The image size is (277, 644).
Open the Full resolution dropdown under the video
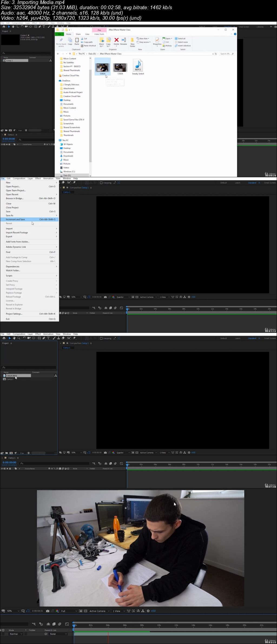pos(69,611)
